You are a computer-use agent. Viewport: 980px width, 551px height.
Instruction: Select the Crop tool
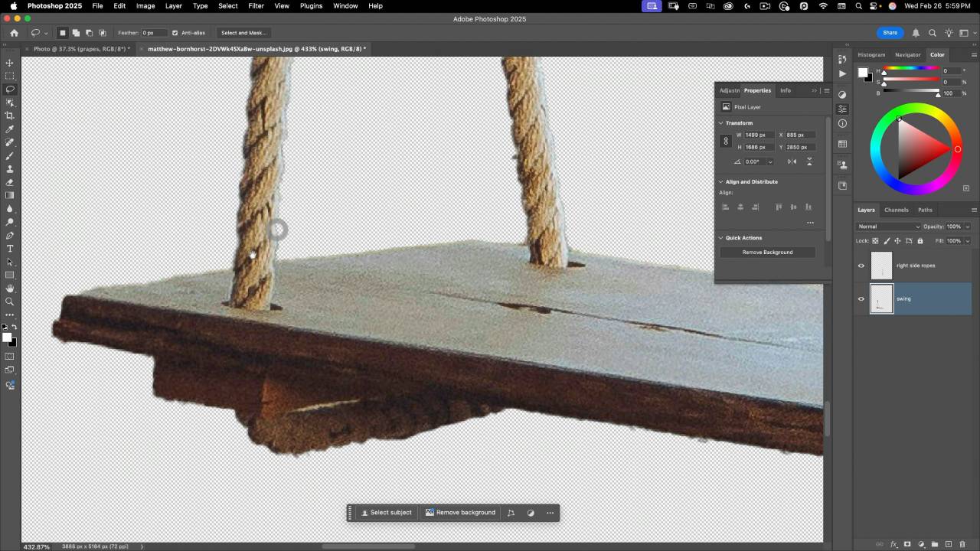[x=10, y=116]
